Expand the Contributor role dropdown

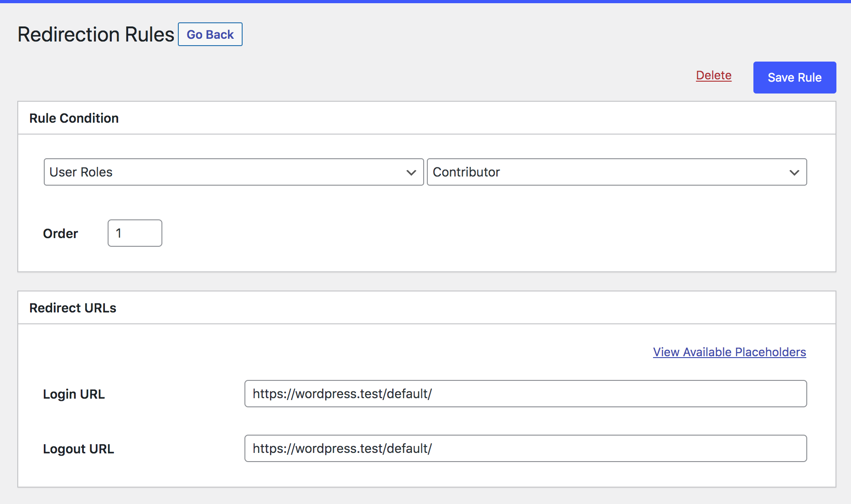[x=617, y=172]
